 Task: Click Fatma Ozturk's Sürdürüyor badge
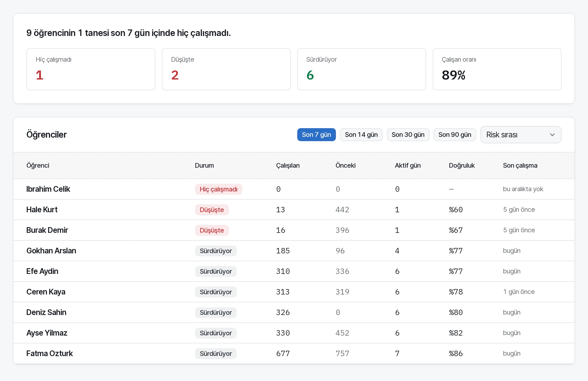(x=216, y=354)
